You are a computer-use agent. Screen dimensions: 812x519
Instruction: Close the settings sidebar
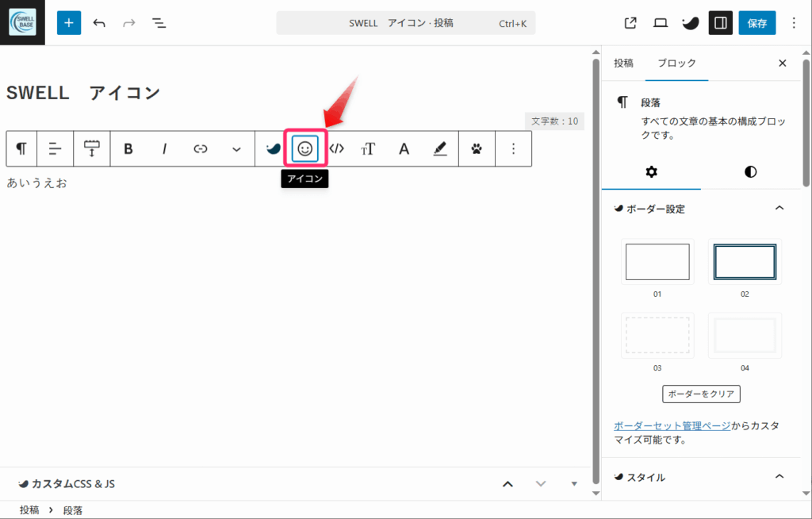(x=783, y=63)
